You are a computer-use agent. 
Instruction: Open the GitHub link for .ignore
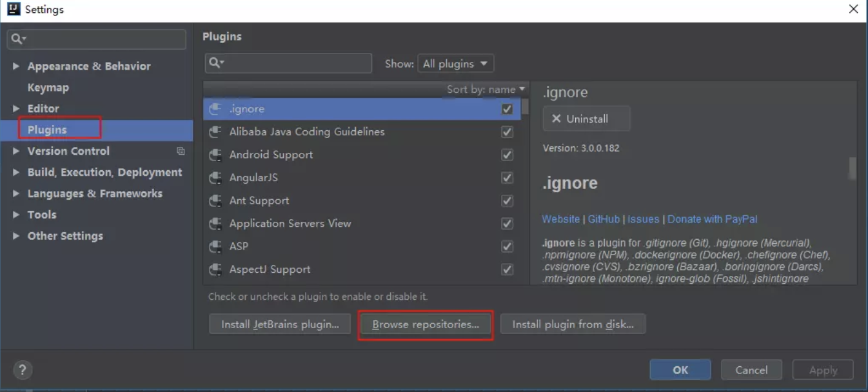pyautogui.click(x=604, y=219)
